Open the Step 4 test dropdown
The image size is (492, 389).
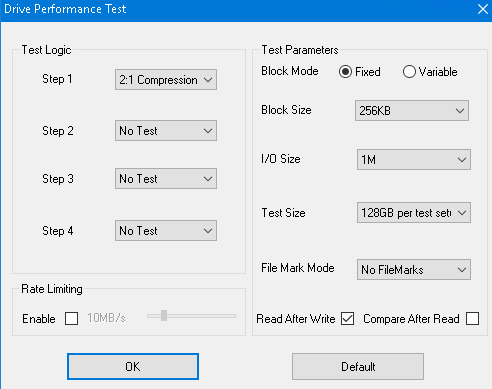click(166, 230)
